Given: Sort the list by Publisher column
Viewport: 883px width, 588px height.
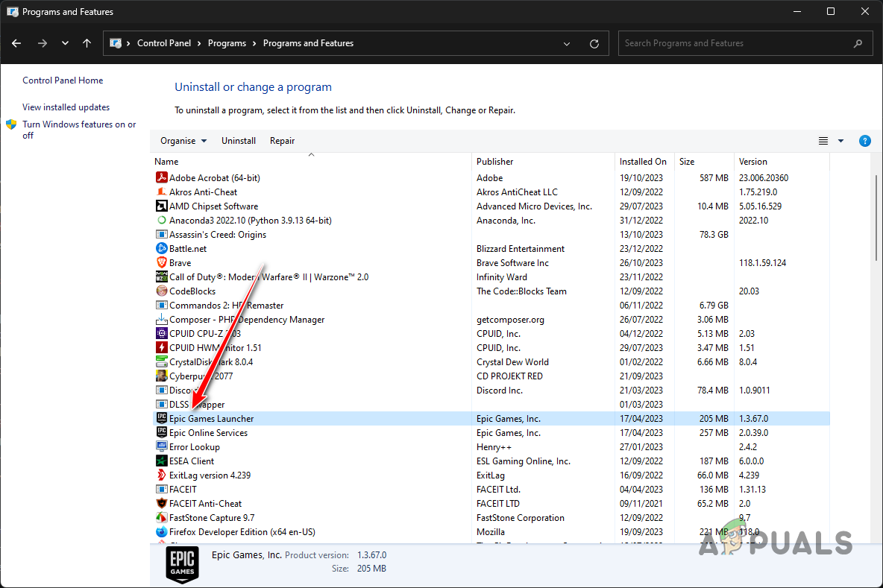Looking at the screenshot, I should 494,162.
